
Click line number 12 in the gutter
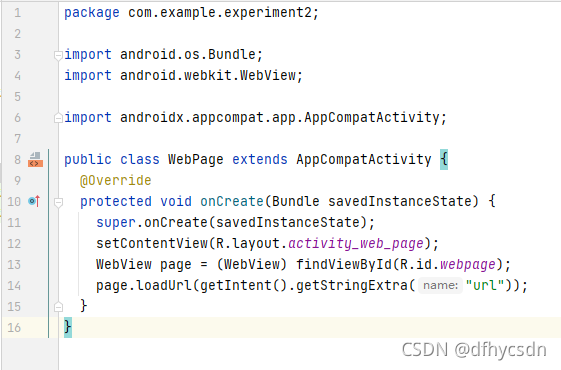pyautogui.click(x=14, y=244)
